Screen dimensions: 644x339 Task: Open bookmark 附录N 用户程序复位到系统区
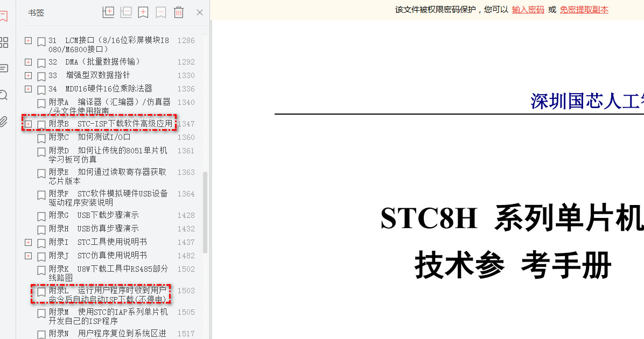coord(108,334)
